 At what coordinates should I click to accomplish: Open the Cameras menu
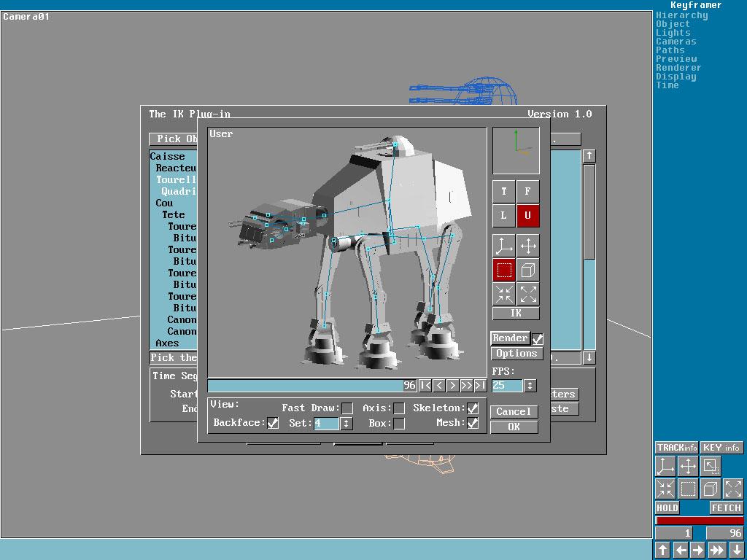click(x=676, y=42)
